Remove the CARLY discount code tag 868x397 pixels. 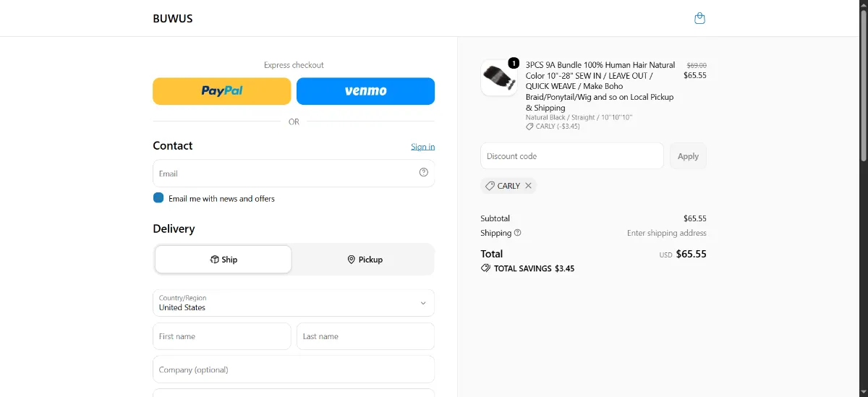[528, 186]
